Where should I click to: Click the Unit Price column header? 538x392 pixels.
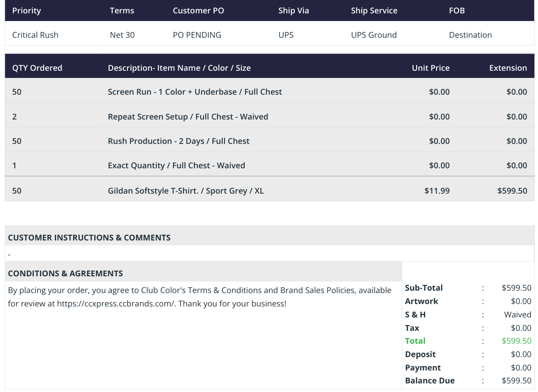[x=430, y=68]
